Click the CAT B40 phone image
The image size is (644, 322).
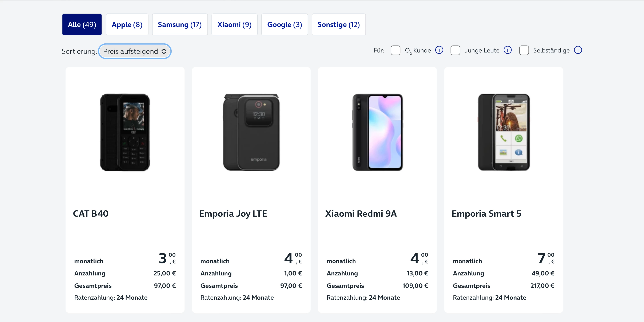[125, 132]
